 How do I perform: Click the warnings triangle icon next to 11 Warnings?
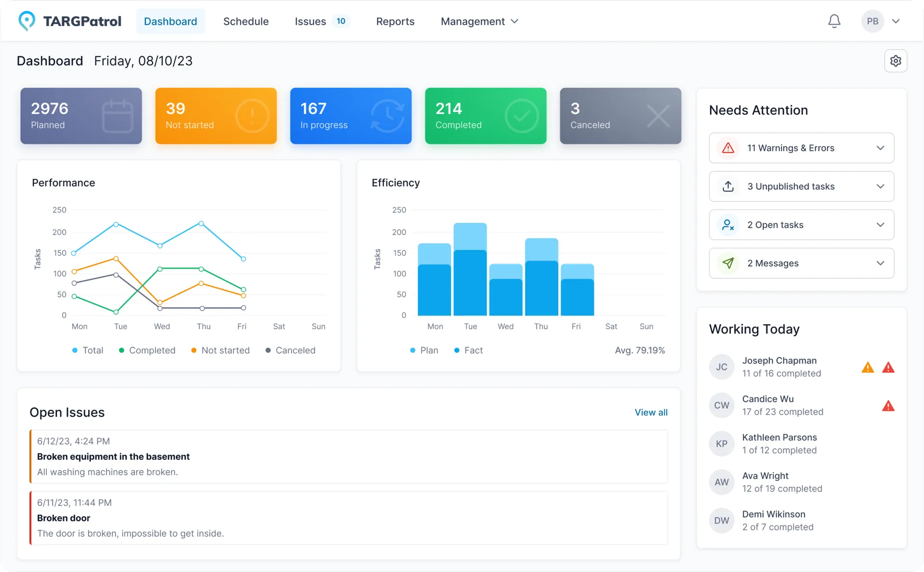[x=728, y=148]
